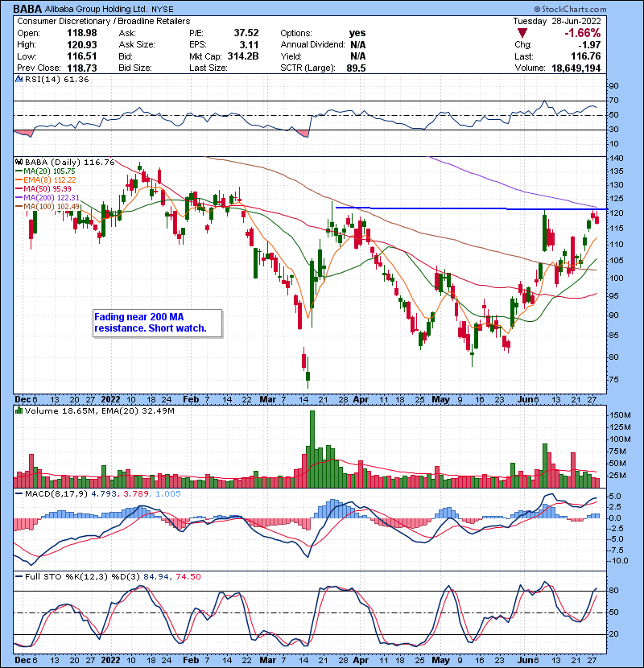Viewport: 644px width, 668px height.
Task: Click the Volume 18.65M, EMA(20) 32.49M label
Action: tap(99, 410)
